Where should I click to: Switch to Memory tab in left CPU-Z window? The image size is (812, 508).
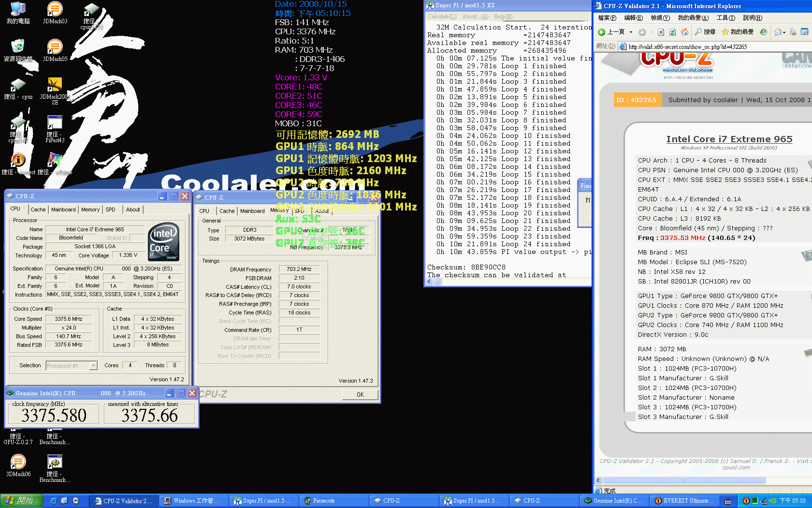(x=90, y=209)
